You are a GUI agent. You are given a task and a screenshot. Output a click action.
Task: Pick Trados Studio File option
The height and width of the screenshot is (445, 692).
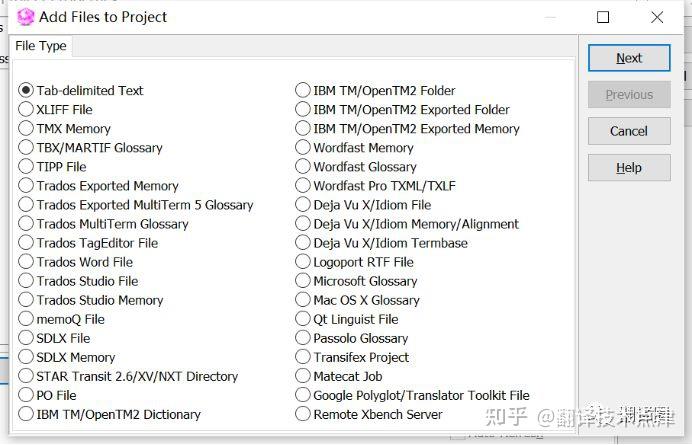tap(26, 281)
